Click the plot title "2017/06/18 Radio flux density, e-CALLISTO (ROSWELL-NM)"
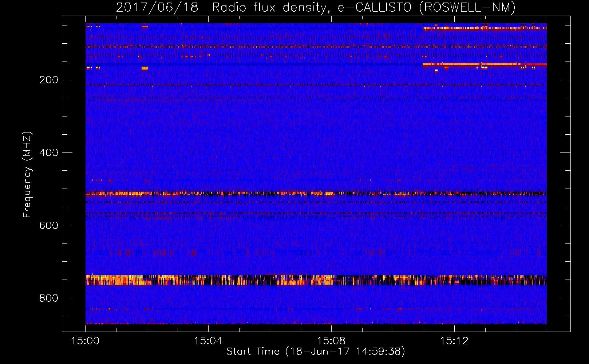The height and width of the screenshot is (364, 589). click(x=316, y=7)
